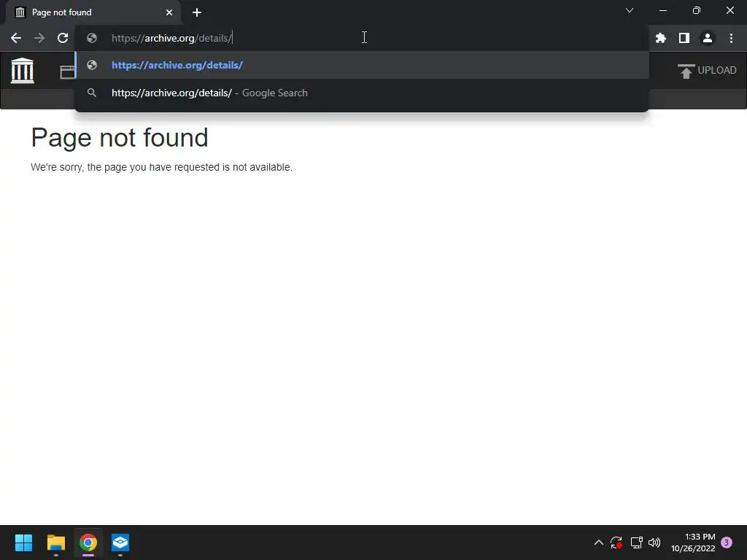Open File Explorer from the taskbar
This screenshot has width=747, height=560.
pos(55,542)
